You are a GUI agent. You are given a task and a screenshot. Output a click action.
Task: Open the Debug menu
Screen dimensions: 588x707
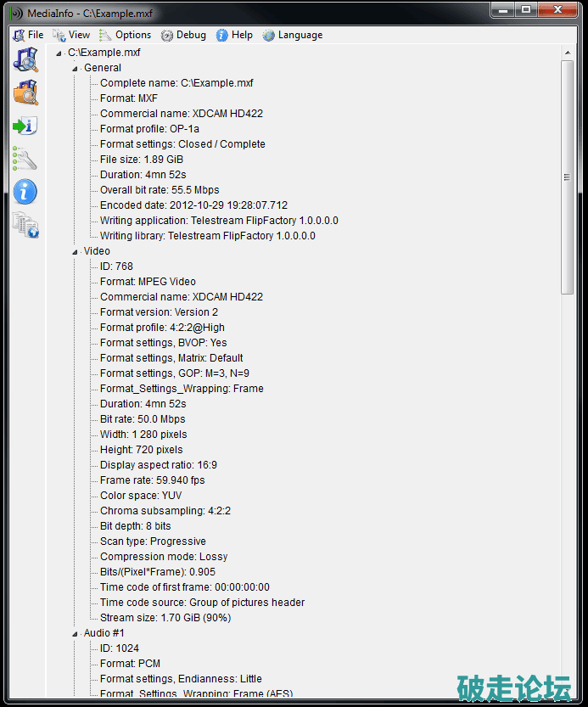183,35
